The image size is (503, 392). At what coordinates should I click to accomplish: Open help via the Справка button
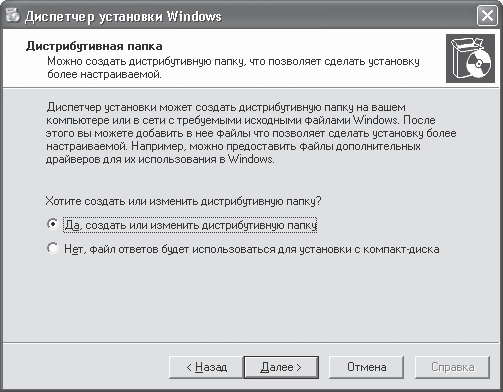point(452,367)
